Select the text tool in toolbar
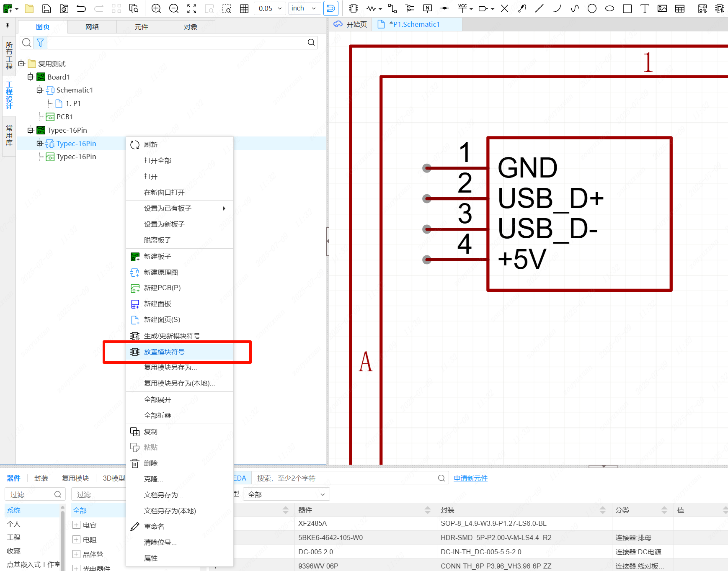 (645, 8)
